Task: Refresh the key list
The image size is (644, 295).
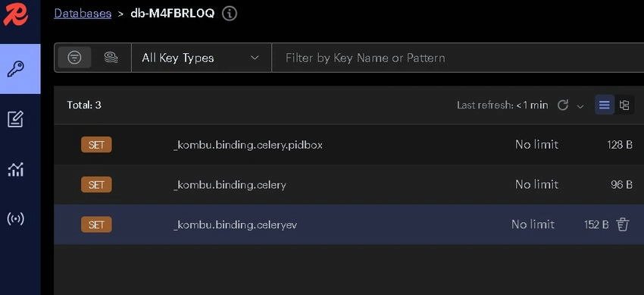Action: coord(562,105)
